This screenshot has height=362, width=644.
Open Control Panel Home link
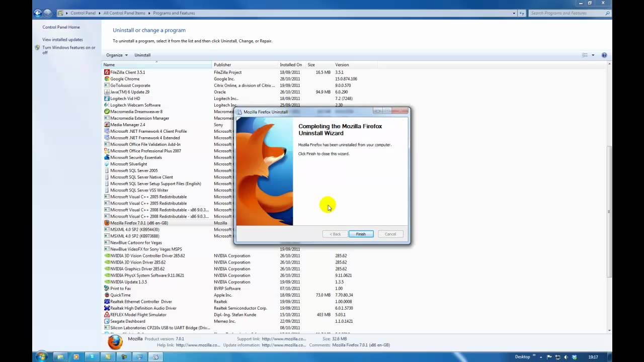pyautogui.click(x=61, y=27)
